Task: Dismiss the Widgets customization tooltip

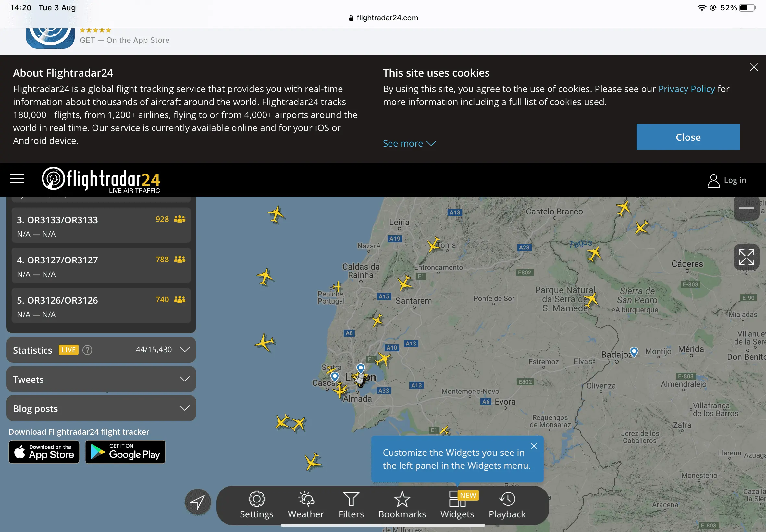Action: coord(534,446)
